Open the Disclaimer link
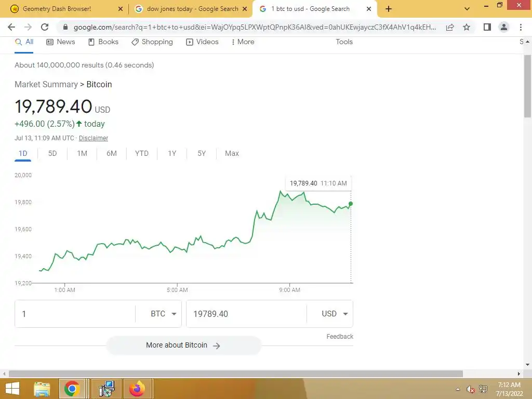Screen dimensions: 532x399 [x=94, y=138]
